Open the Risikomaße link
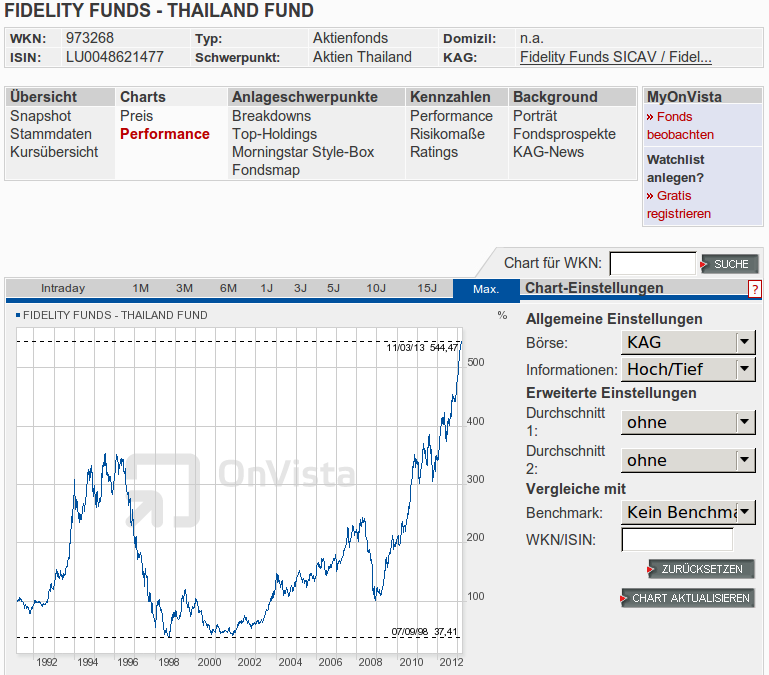Screen dimensions: 769x675 [x=447, y=134]
